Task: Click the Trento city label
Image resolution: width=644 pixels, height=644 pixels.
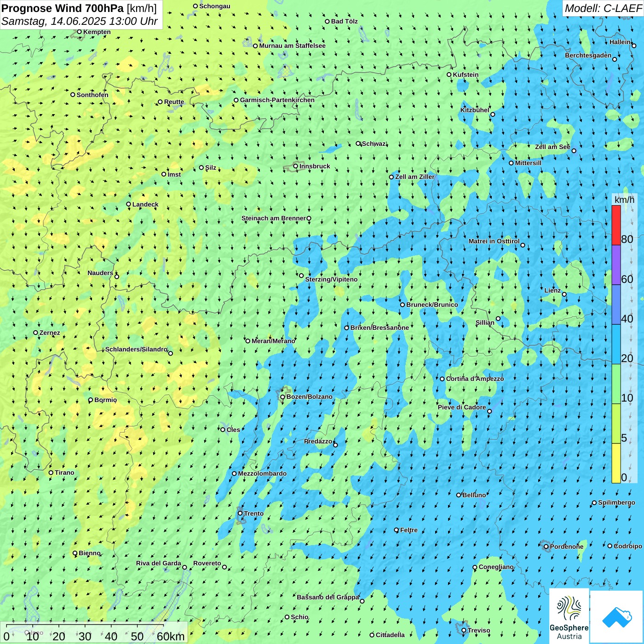Action: [254, 513]
